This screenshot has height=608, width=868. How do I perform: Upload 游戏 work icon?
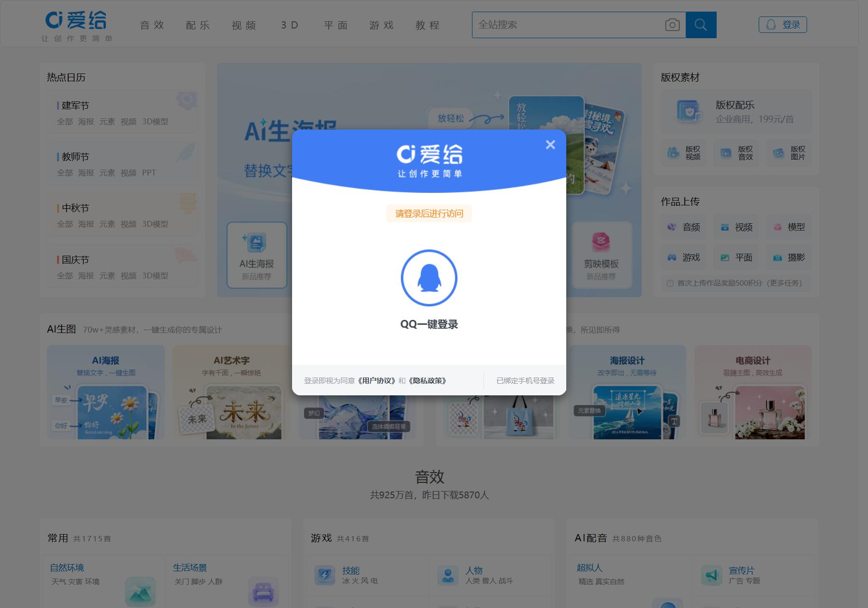[x=672, y=258]
